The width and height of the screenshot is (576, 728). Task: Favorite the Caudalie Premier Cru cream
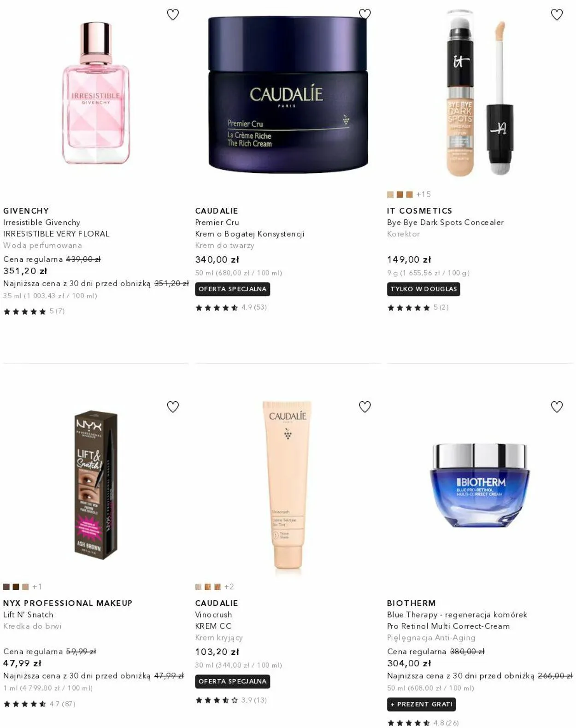click(x=364, y=14)
